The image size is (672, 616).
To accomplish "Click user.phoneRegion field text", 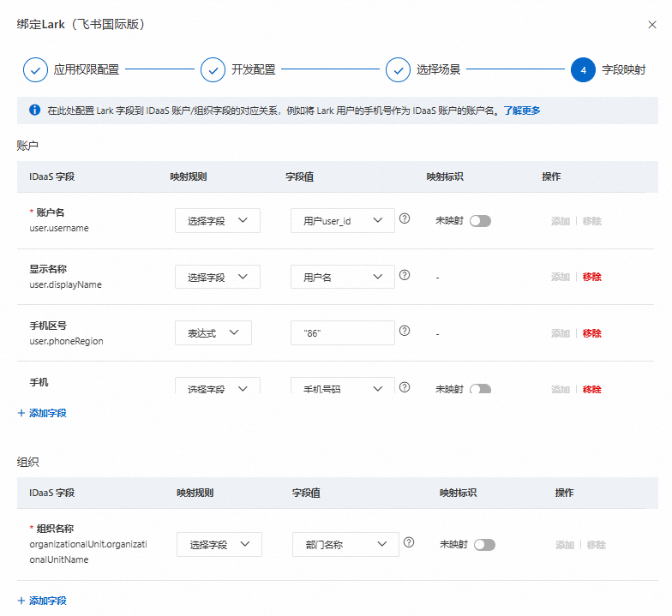I will pyautogui.click(x=67, y=341).
